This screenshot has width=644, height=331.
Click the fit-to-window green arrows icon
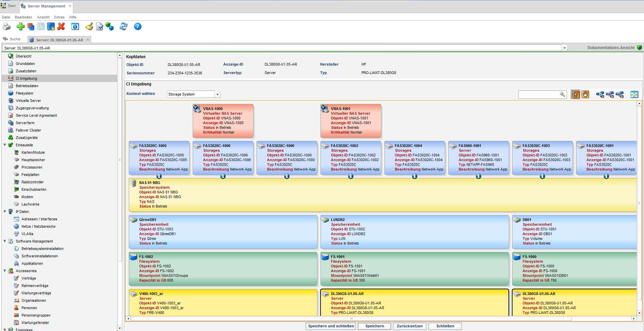(x=634, y=95)
